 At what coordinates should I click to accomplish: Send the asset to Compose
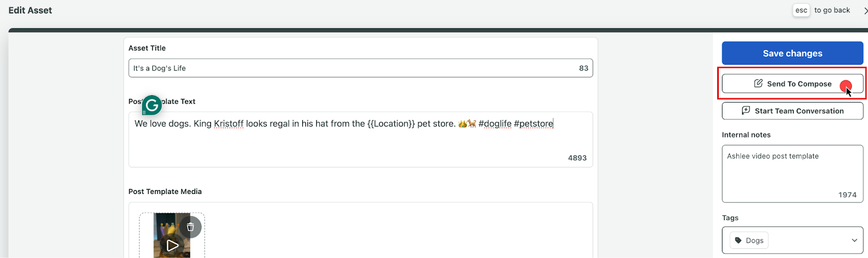(x=792, y=84)
